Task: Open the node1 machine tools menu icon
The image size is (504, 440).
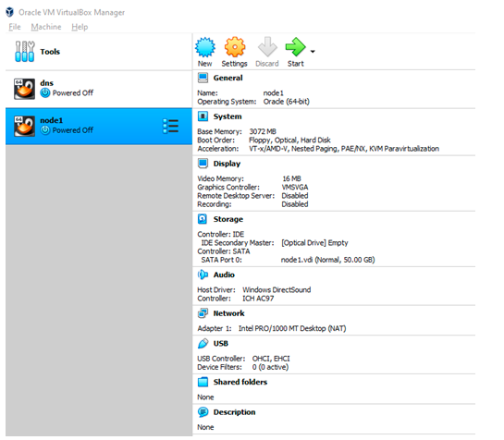Action: pos(170,126)
